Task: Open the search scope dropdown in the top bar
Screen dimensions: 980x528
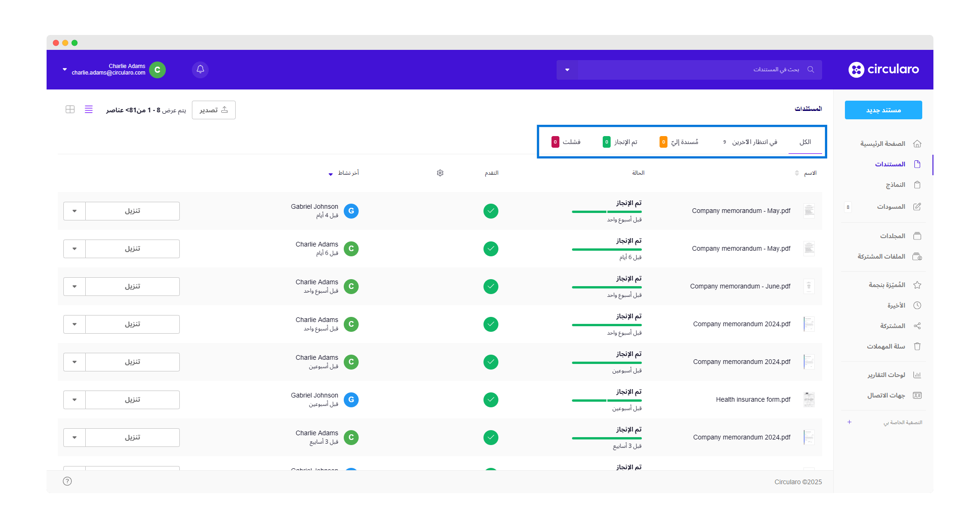Action: coord(567,69)
